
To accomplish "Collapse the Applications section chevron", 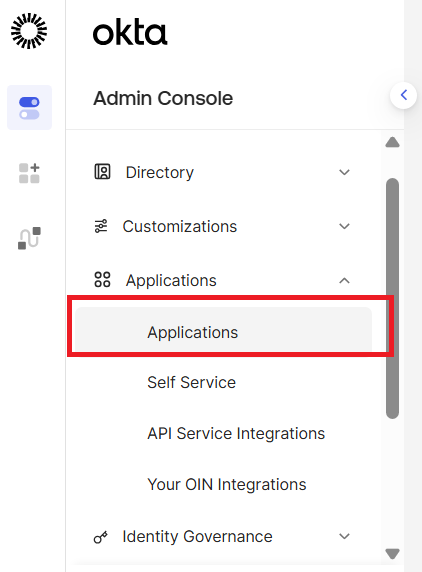I will coord(344,281).
